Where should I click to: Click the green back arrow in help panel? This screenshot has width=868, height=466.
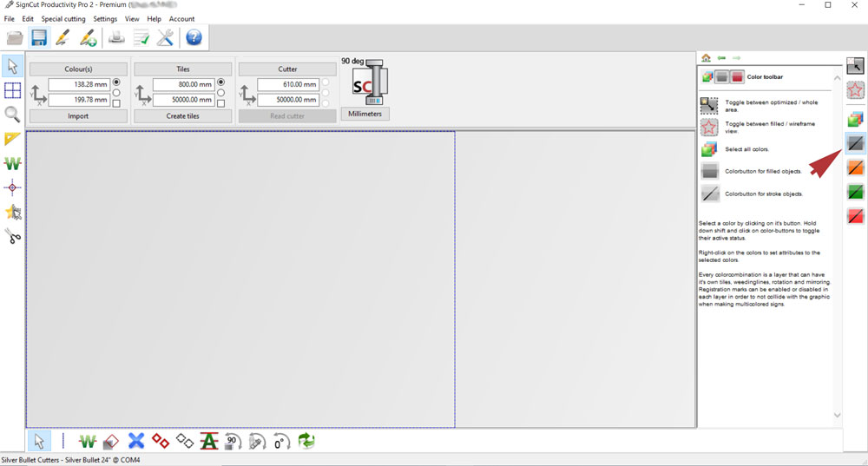pyautogui.click(x=721, y=57)
